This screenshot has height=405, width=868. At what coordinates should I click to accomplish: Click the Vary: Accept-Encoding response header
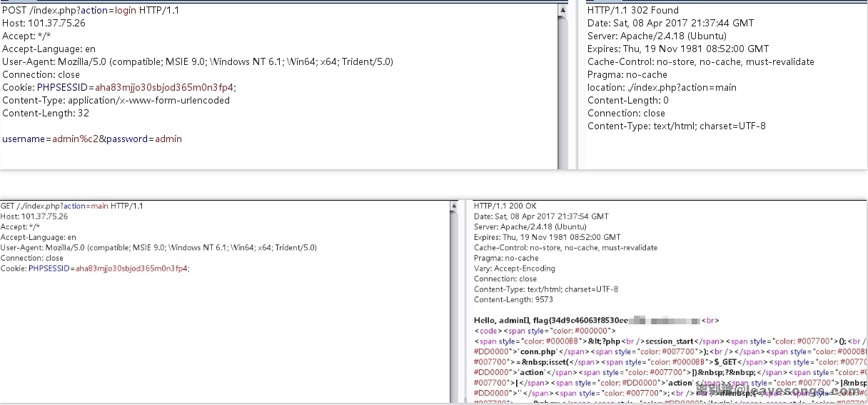coord(514,269)
